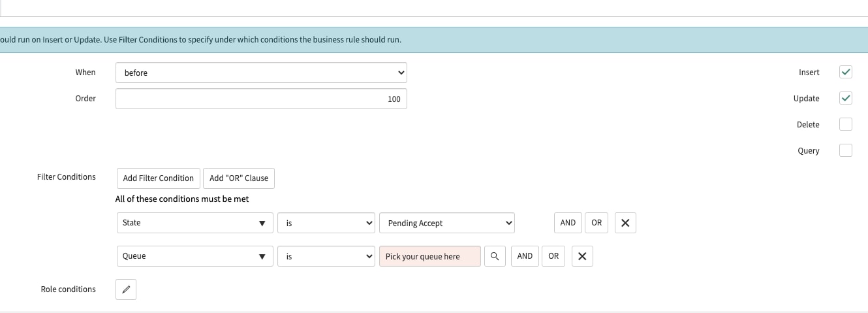The width and height of the screenshot is (868, 313).
Task: Uncheck the Update checkbox
Action: click(x=846, y=98)
